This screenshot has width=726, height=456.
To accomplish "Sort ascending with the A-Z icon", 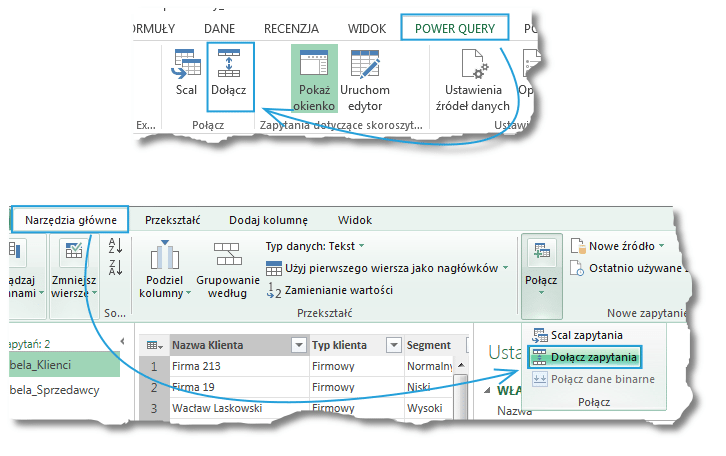I will (114, 246).
